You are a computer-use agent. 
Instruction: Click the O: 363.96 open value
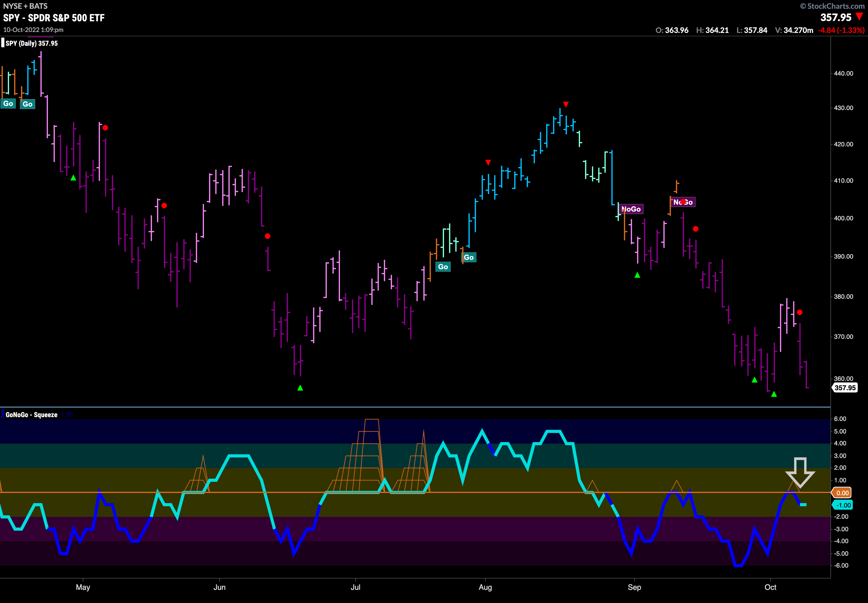[x=672, y=30]
